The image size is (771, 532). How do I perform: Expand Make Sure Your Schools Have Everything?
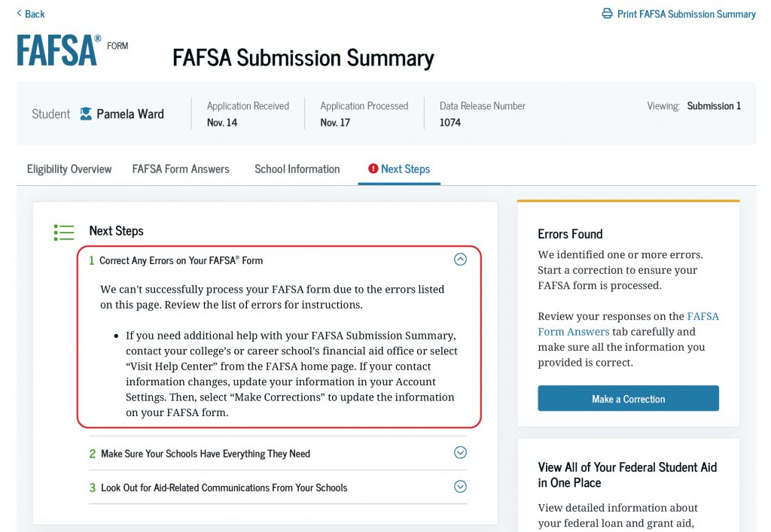click(460, 453)
